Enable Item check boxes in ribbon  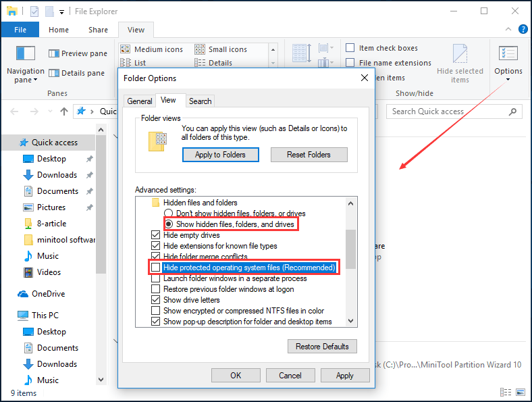(x=350, y=47)
